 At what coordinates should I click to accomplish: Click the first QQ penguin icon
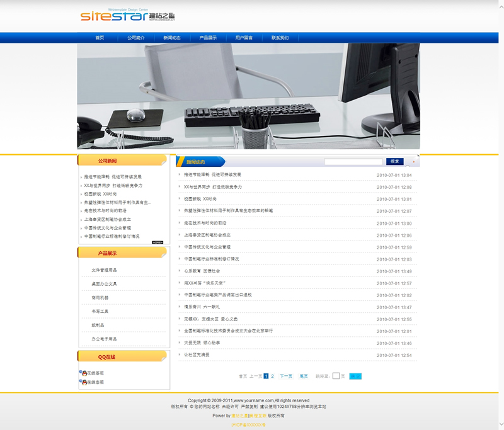tap(83, 373)
